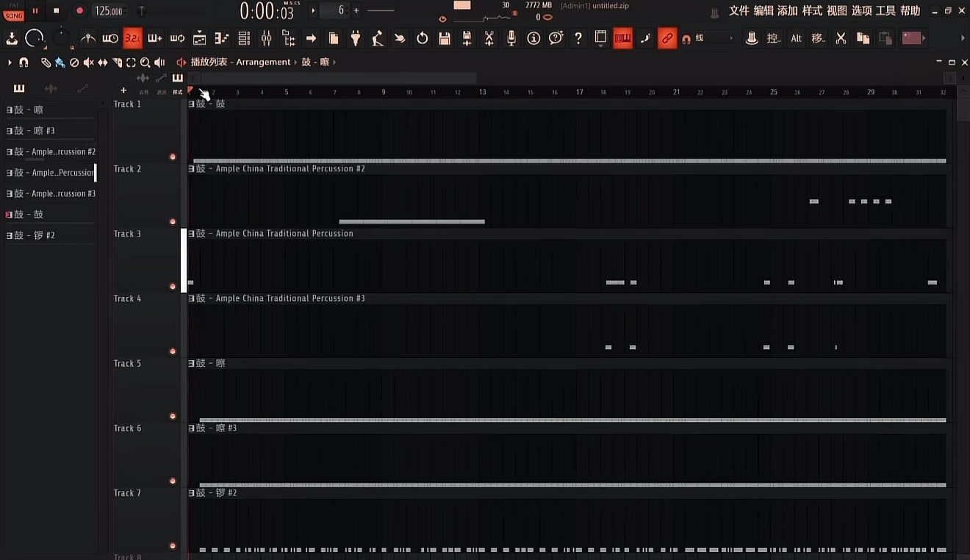Open the channel rack icon
This screenshot has height=560, width=970.
click(x=244, y=38)
